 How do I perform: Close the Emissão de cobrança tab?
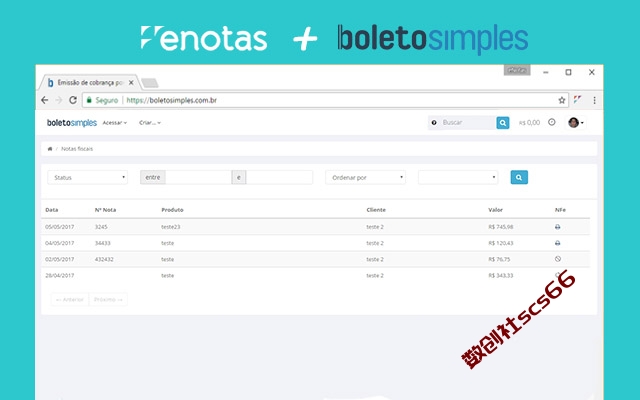pos(131,82)
